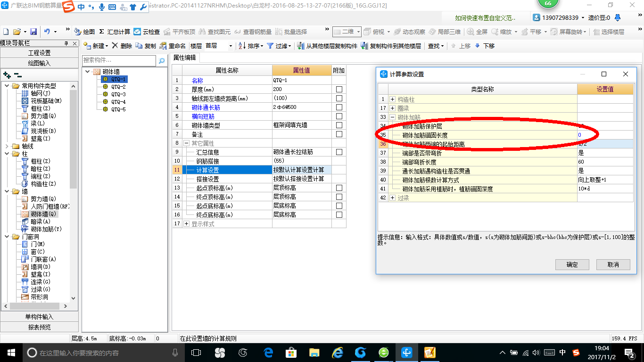The image size is (644, 362).
Task: Click the 砌体加筋锚固长度 value cell
Action: point(605,135)
